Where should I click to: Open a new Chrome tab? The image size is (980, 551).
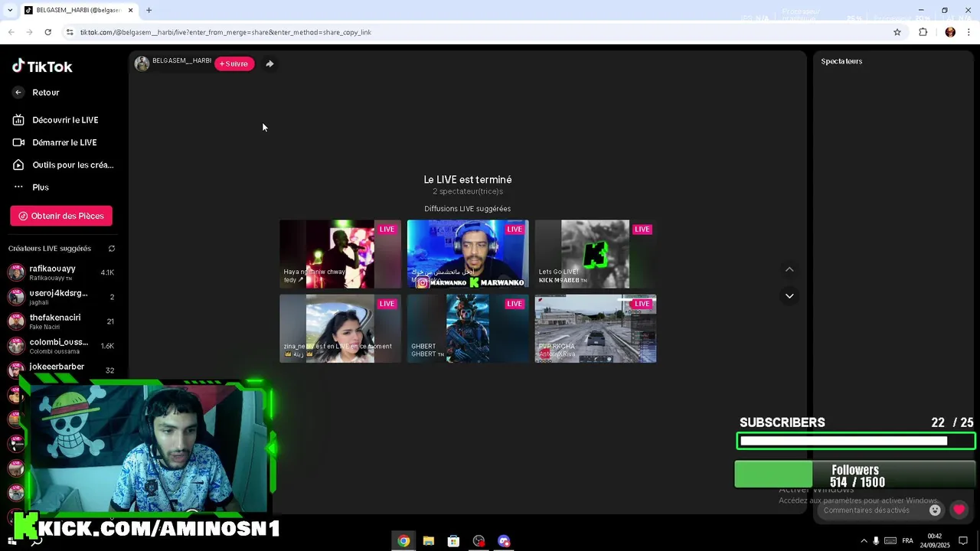tap(149, 10)
